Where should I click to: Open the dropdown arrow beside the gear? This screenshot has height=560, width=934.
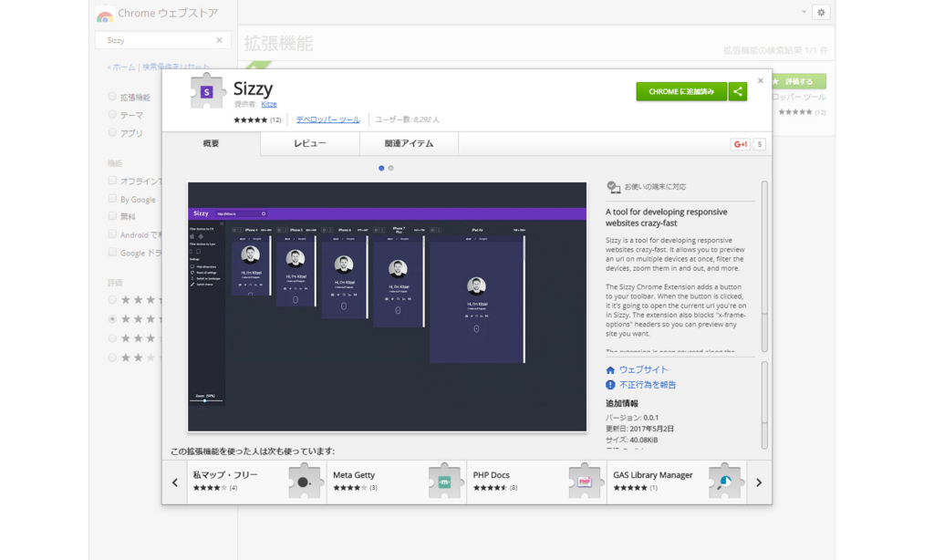(804, 12)
